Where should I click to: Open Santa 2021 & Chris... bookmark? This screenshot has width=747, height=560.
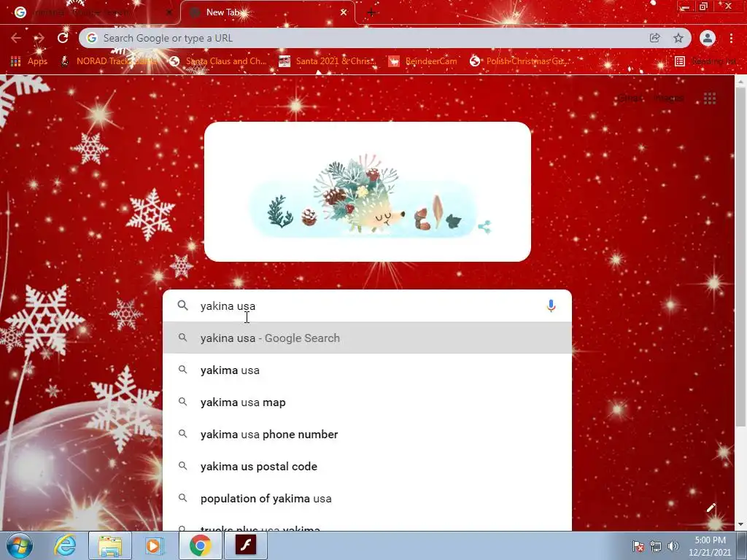[328, 61]
